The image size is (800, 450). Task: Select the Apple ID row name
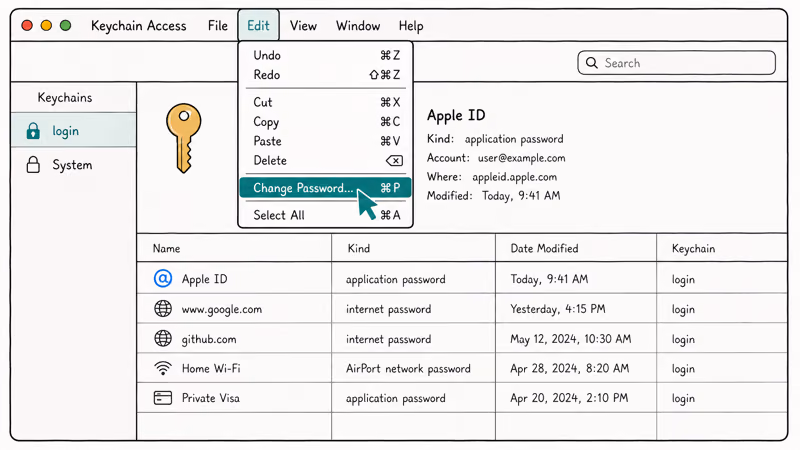(205, 279)
